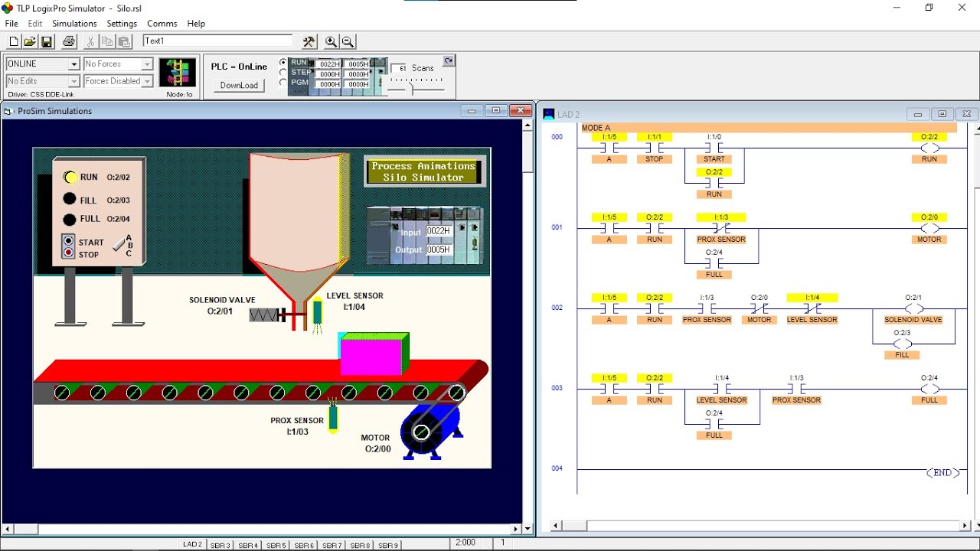The width and height of the screenshot is (980, 551).
Task: Click the LAD 2 window icon
Action: pyautogui.click(x=548, y=114)
